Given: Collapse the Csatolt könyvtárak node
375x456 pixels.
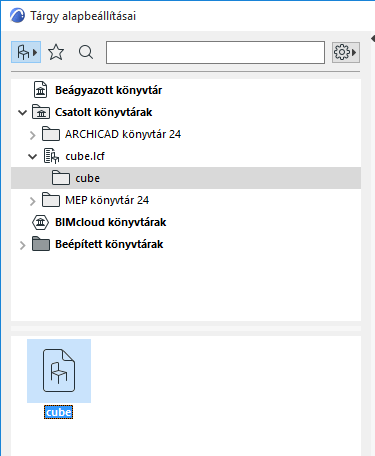Looking at the screenshot, I should (x=22, y=113).
